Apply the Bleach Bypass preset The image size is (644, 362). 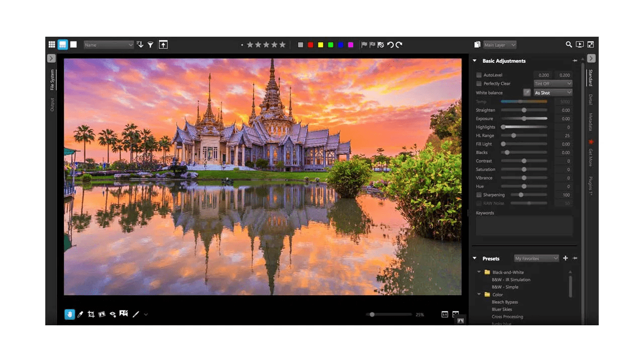point(505,302)
